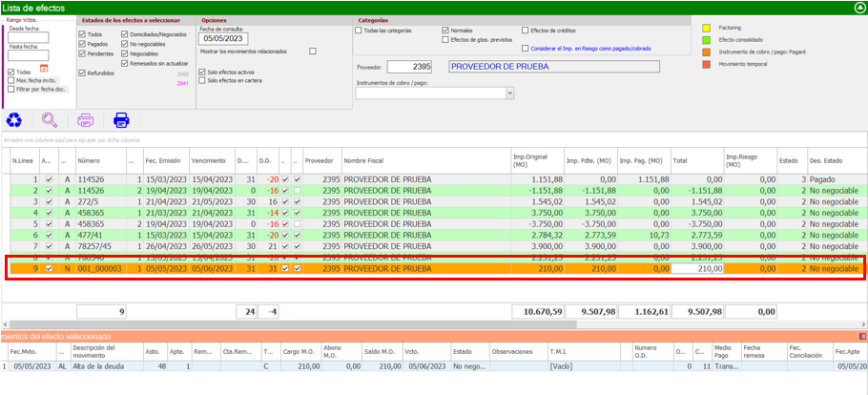Click the blue printer icon
The image size is (868, 395).
(121, 120)
